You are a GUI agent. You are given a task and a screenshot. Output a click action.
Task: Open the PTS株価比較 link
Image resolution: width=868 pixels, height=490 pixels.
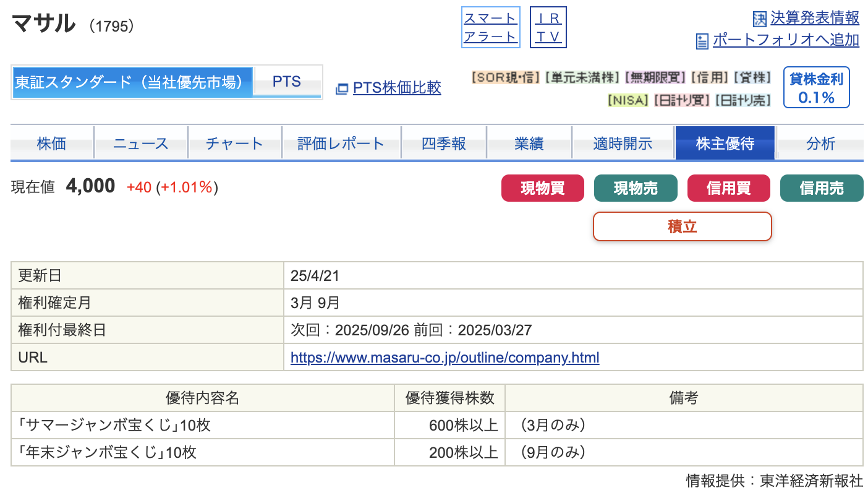coord(397,88)
